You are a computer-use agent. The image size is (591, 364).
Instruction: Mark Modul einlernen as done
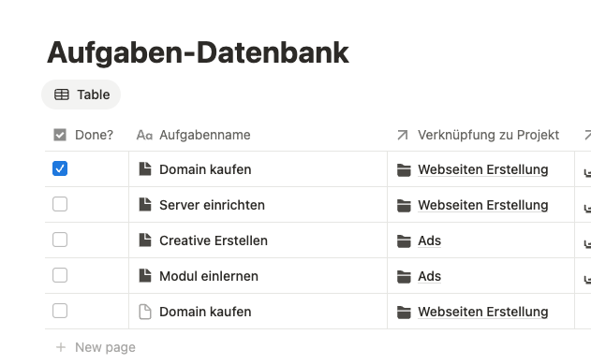[x=60, y=275]
